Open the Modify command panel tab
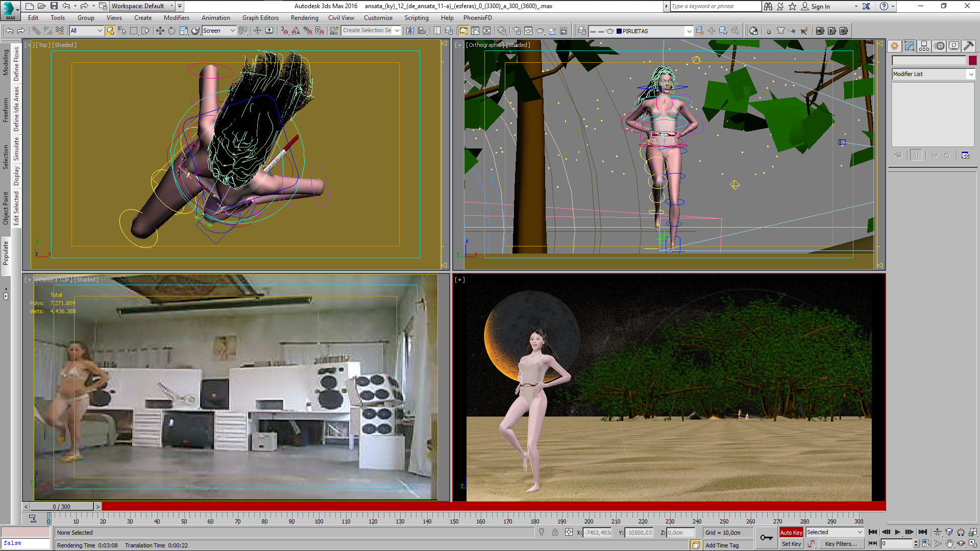The width and height of the screenshot is (980, 551). (x=910, y=46)
